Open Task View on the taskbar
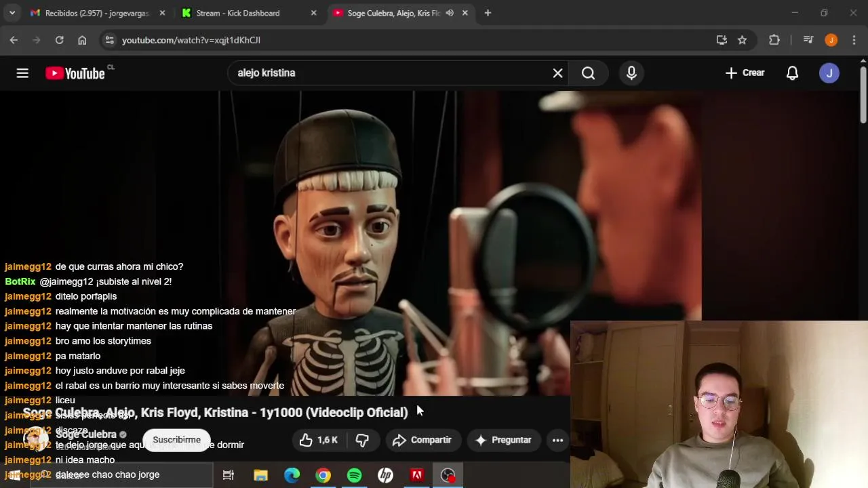This screenshot has width=868, height=488. [x=229, y=475]
